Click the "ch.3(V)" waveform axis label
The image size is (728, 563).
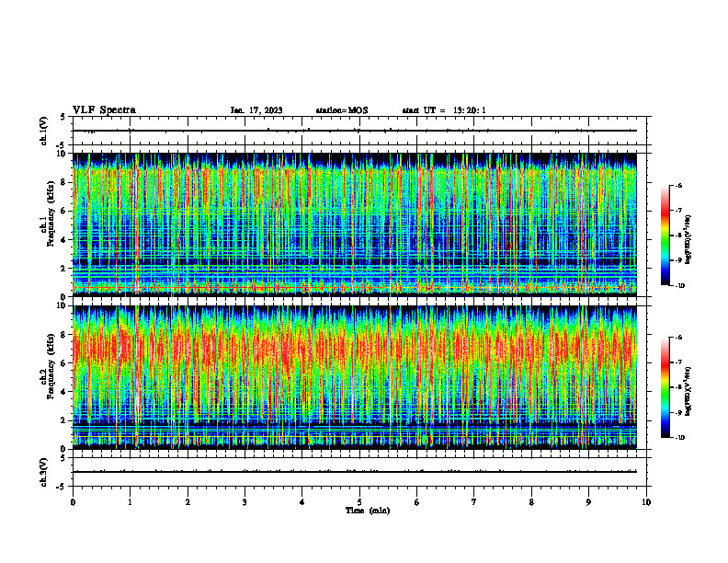[x=44, y=472]
